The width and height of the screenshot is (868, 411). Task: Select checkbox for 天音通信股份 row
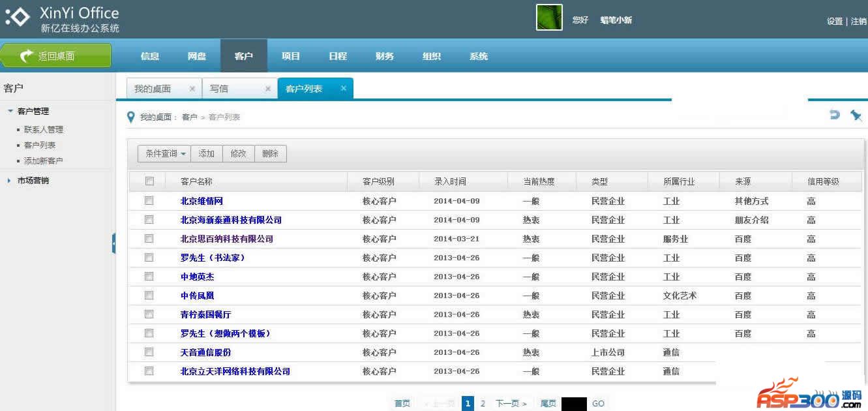point(149,352)
